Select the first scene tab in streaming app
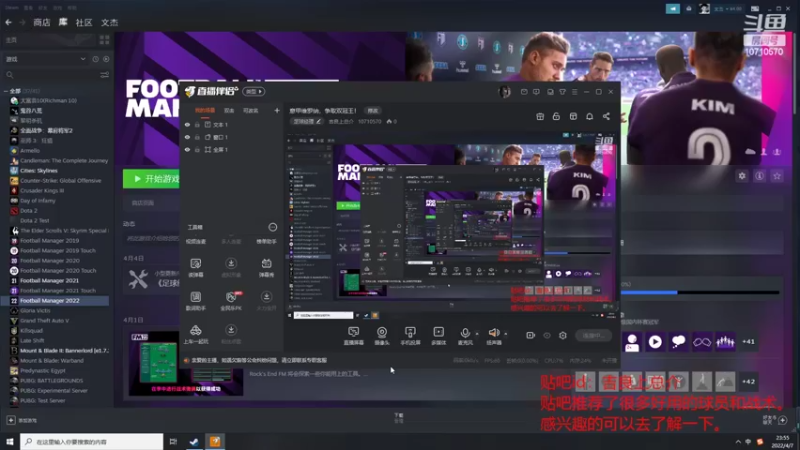 coord(205,111)
